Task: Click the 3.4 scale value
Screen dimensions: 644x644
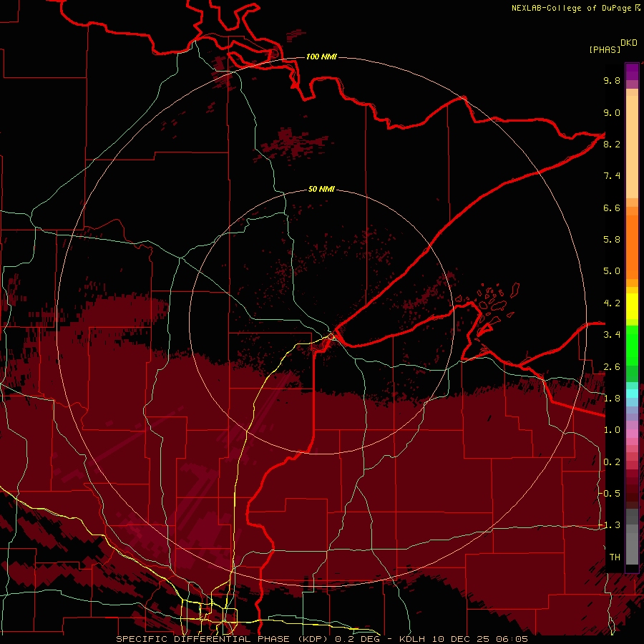Action: 612,335
